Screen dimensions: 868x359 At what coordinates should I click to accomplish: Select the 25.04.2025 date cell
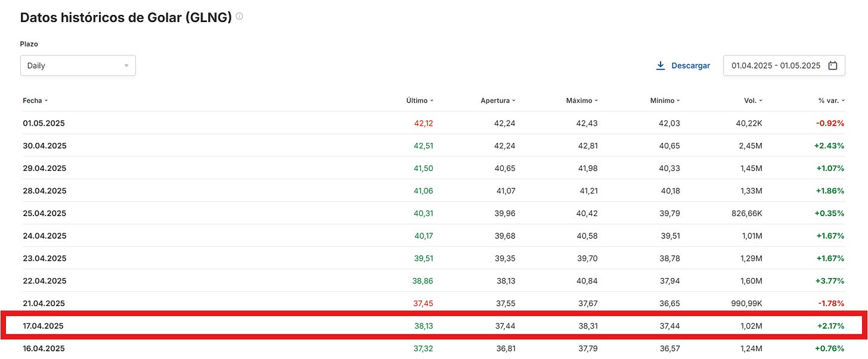point(45,213)
